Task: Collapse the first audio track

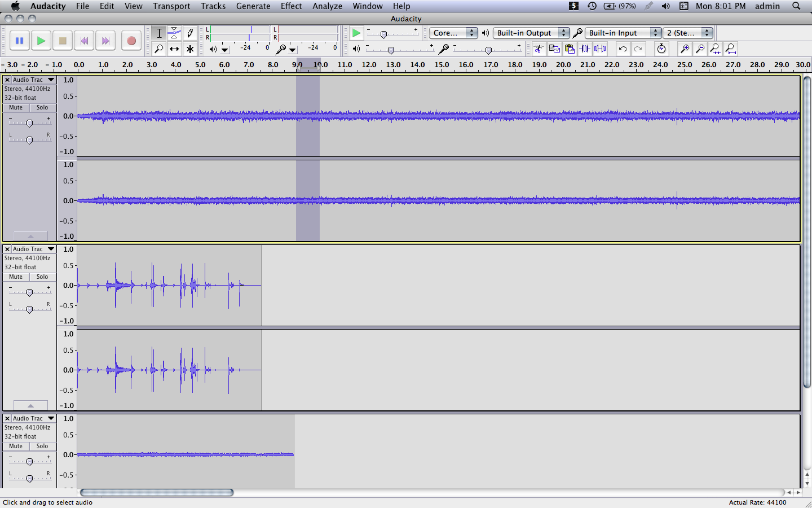Action: 30,236
